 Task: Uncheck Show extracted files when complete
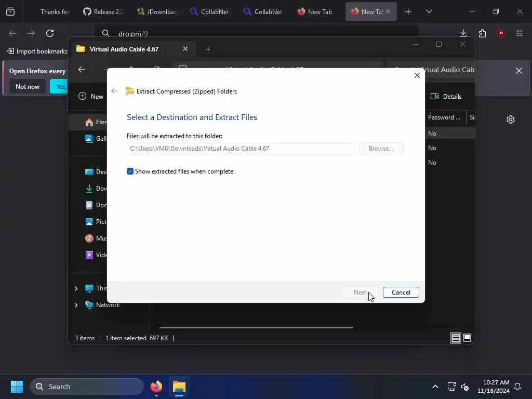[x=130, y=171]
